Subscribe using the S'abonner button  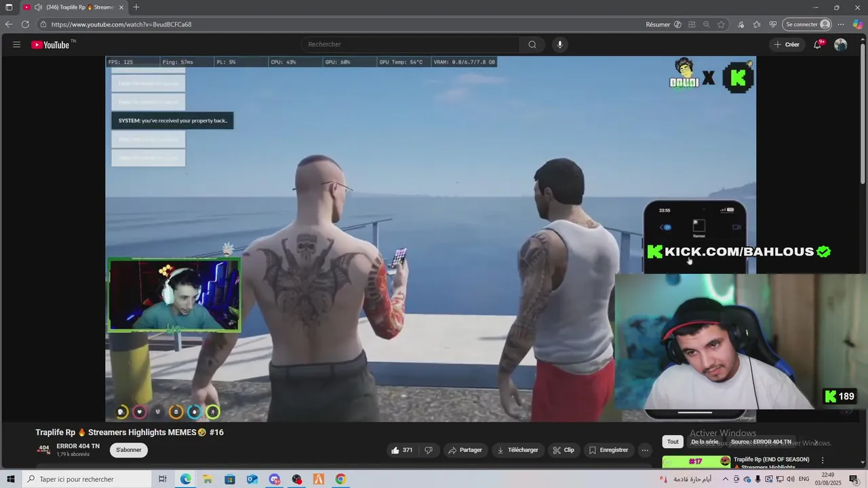point(129,450)
